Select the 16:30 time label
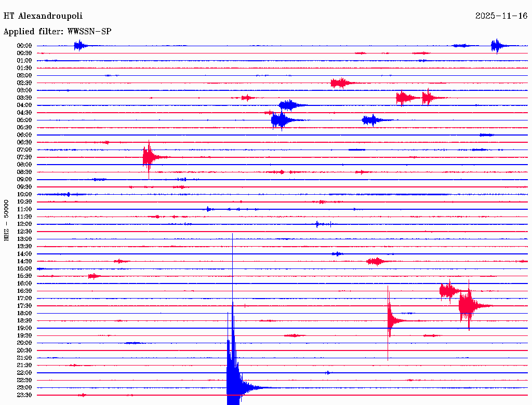532x405 pixels. click(24, 291)
